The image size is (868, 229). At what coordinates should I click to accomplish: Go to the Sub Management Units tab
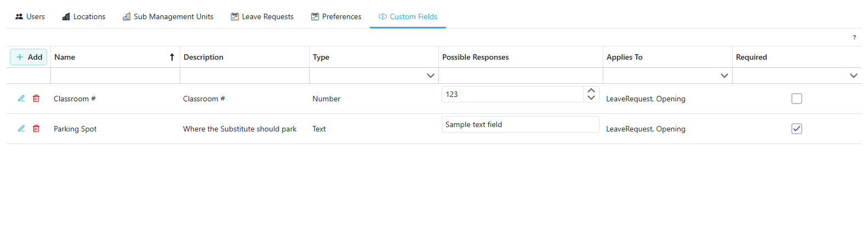168,16
